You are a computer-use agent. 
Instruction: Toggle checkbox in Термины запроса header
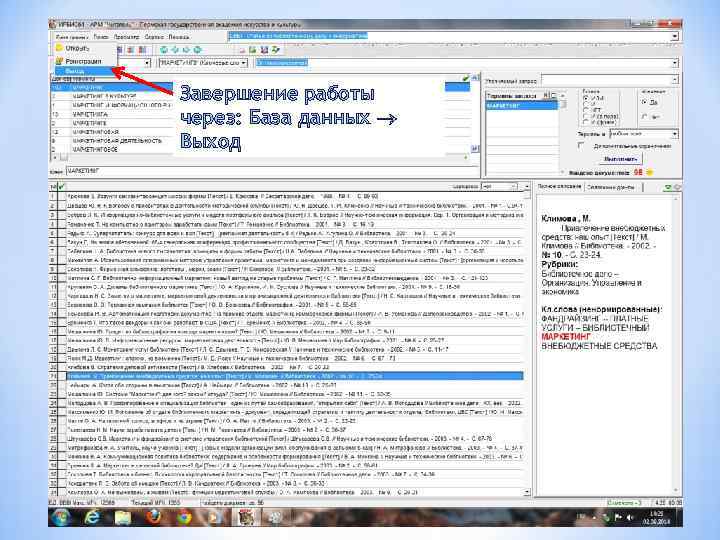(554, 96)
